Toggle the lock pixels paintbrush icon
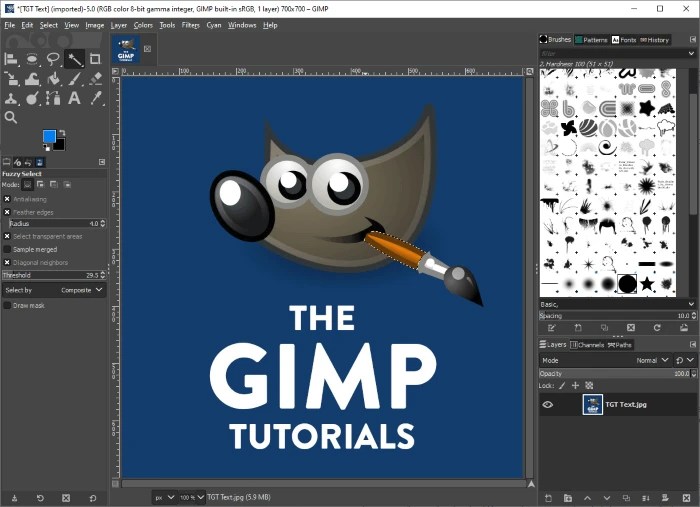Screen dimensions: 700x507 point(562,386)
